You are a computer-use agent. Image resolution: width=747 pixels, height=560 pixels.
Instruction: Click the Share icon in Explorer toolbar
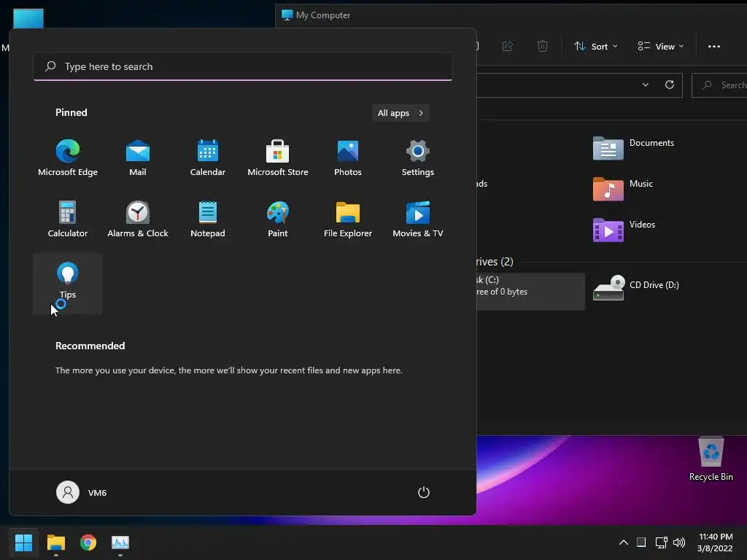tap(508, 46)
